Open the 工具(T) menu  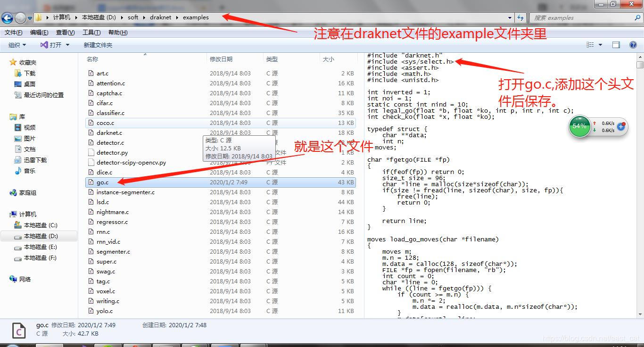[91, 33]
